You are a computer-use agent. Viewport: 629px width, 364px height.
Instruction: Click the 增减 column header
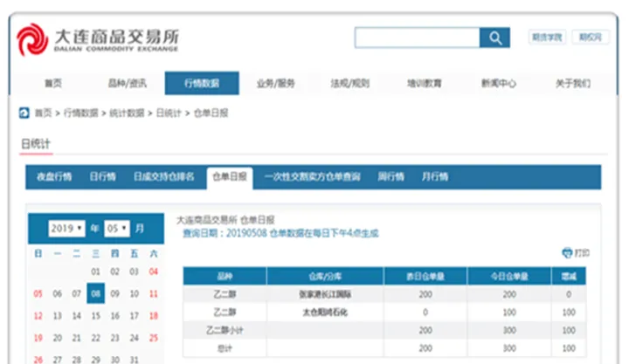pyautogui.click(x=569, y=276)
